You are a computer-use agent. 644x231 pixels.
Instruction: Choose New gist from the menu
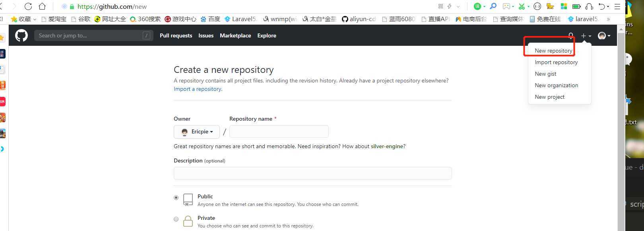(x=545, y=74)
